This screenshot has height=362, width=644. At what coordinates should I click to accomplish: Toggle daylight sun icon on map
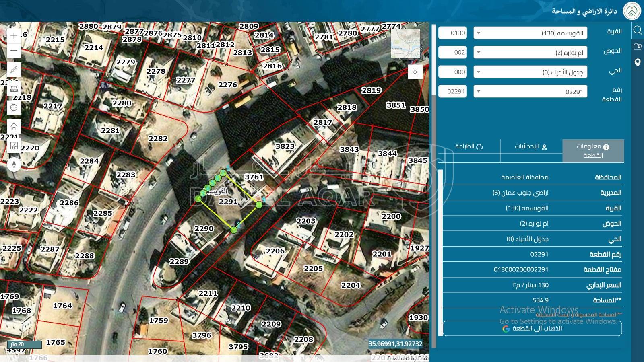click(x=415, y=72)
